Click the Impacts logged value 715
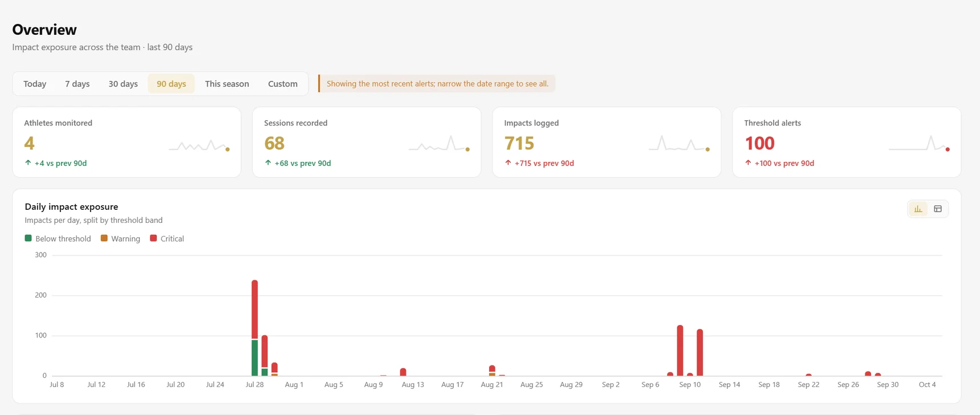Viewport: 980px width, 415px height. pyautogui.click(x=519, y=143)
